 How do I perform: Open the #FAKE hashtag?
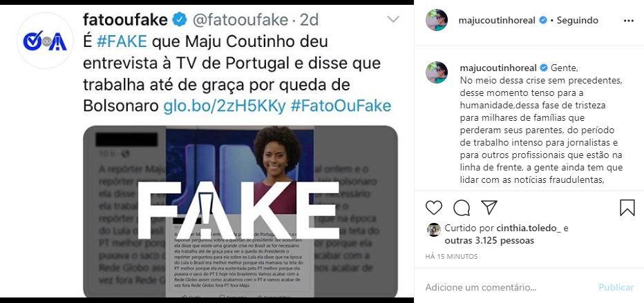(x=122, y=41)
